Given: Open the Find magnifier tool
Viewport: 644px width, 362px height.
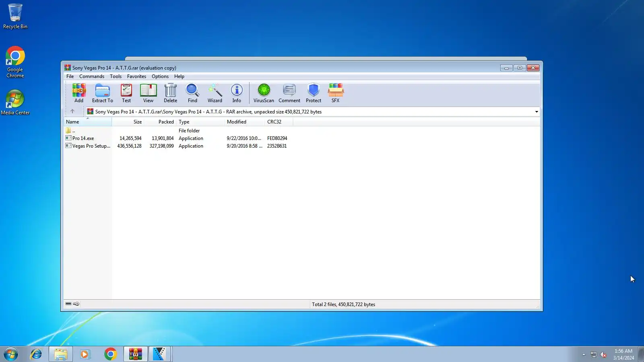Looking at the screenshot, I should pos(192,93).
